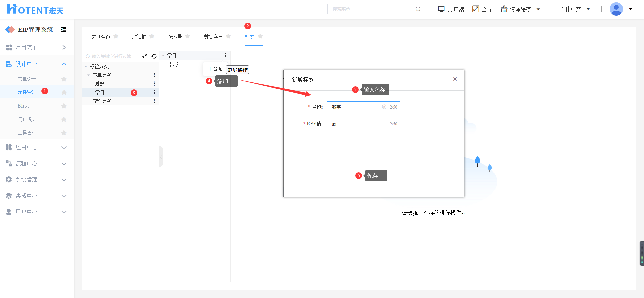
Task: Click the KEY值 input field
Action: [359, 124]
